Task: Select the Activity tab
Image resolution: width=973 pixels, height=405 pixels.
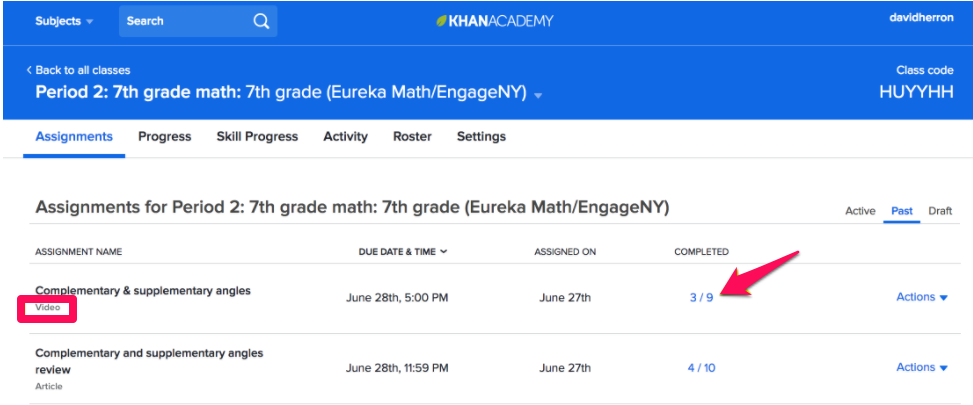Action: click(345, 137)
